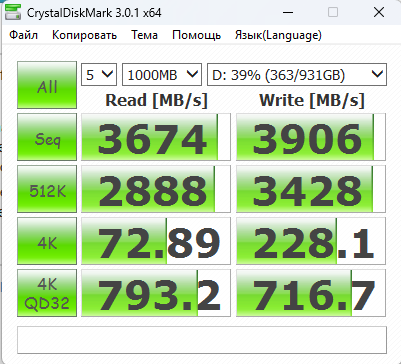The width and height of the screenshot is (401, 364).
Task: Select the 512K read result 2888
Action: click(x=156, y=189)
